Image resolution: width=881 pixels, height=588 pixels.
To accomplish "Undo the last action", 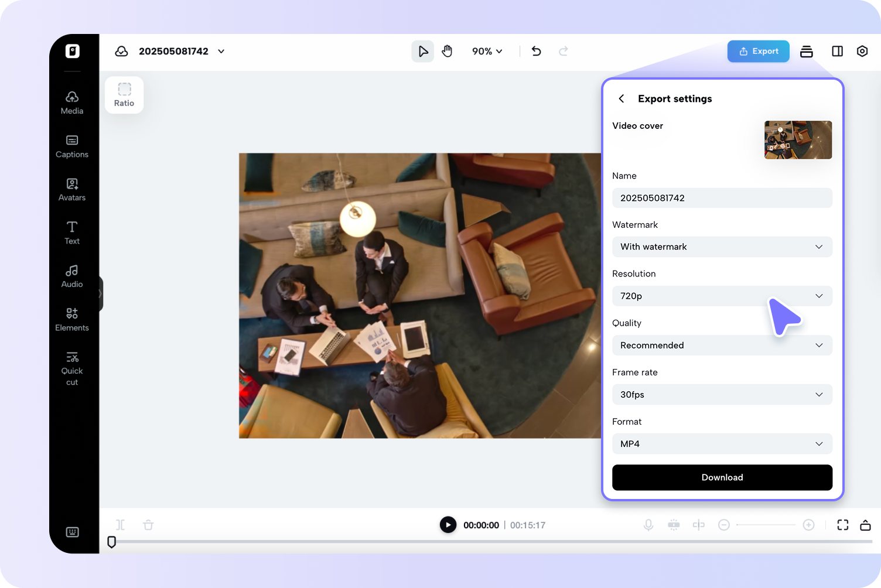I will (536, 51).
